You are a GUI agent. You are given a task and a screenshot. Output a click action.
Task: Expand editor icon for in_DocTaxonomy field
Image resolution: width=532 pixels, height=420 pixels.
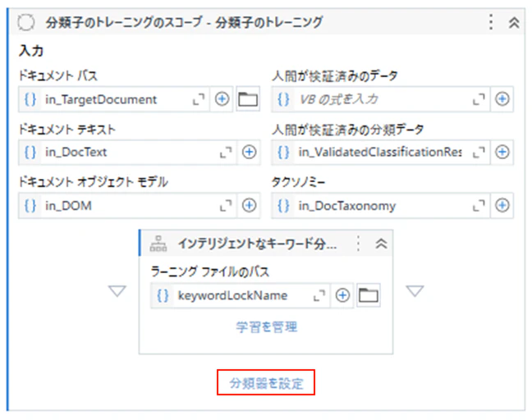coord(479,205)
